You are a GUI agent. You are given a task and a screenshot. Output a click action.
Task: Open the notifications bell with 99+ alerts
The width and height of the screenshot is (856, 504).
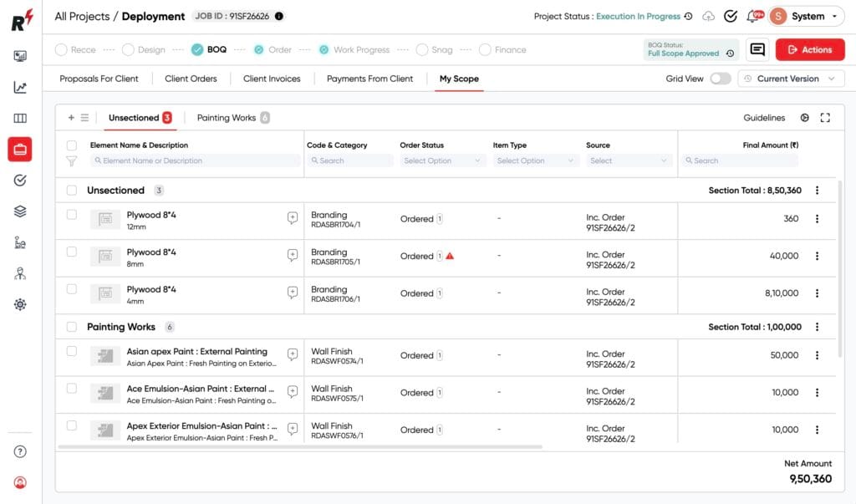(750, 16)
